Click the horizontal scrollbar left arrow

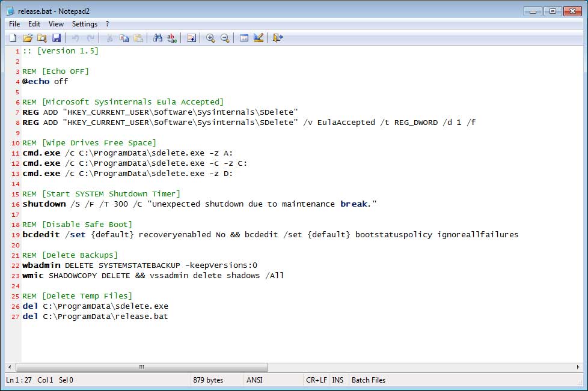(x=10, y=367)
